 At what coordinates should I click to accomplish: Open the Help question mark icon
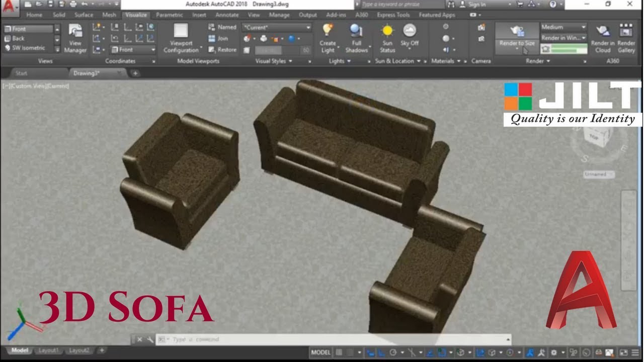[x=553, y=4]
